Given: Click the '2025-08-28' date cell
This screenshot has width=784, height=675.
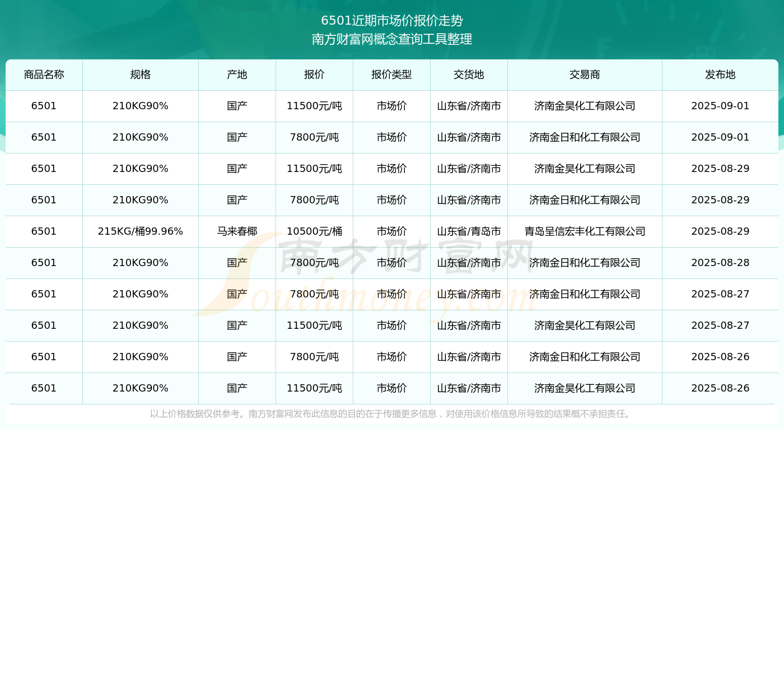Looking at the screenshot, I should click(x=721, y=263).
